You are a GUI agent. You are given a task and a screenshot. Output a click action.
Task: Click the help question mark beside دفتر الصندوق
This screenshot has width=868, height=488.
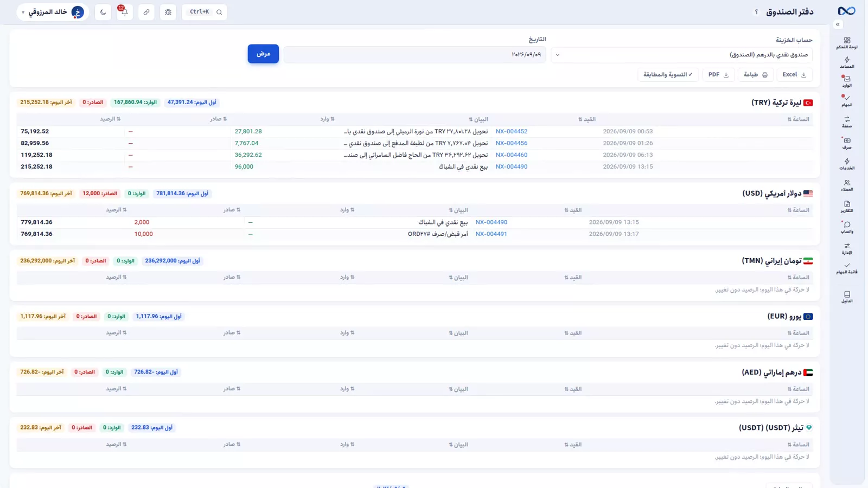click(756, 12)
